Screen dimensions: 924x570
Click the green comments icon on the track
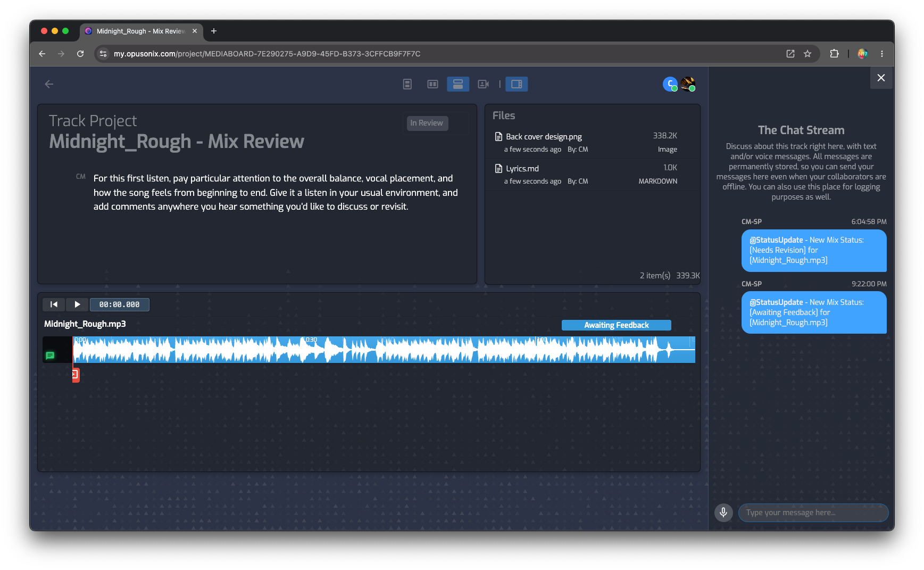coord(50,356)
